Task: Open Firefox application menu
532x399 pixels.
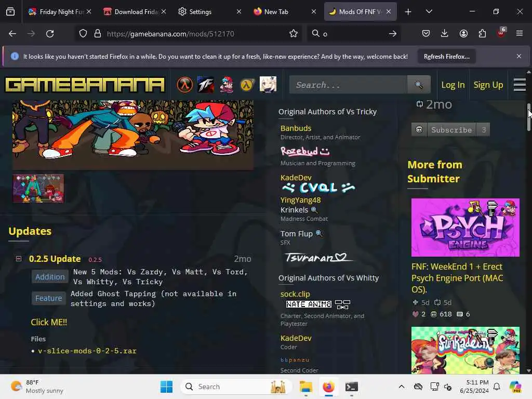Action: point(520,33)
